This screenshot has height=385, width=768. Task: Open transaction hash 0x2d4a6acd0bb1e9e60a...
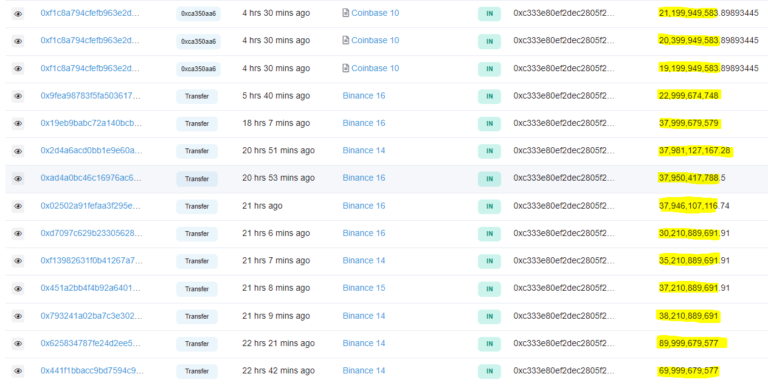pos(91,150)
